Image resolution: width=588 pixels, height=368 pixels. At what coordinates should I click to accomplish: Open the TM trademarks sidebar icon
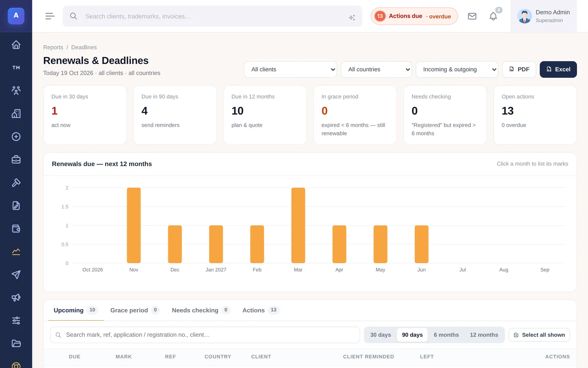tap(16, 68)
